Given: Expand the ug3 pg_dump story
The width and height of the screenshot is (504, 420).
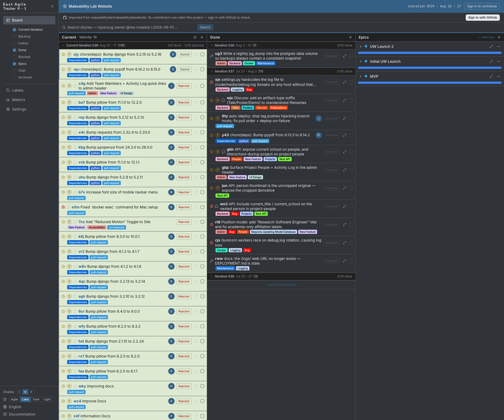Looking at the screenshot, I should pyautogui.click(x=345, y=56).
